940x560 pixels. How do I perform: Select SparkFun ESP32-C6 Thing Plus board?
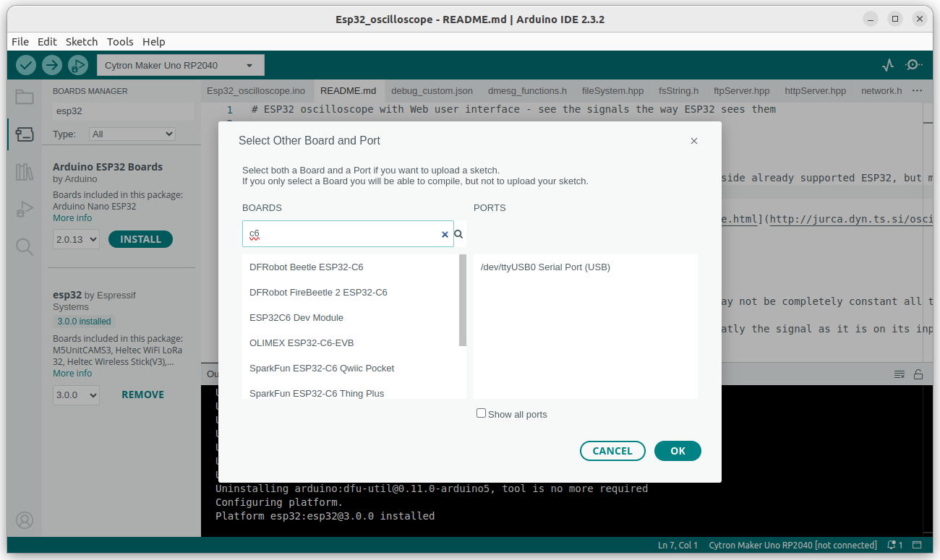[x=351, y=392]
